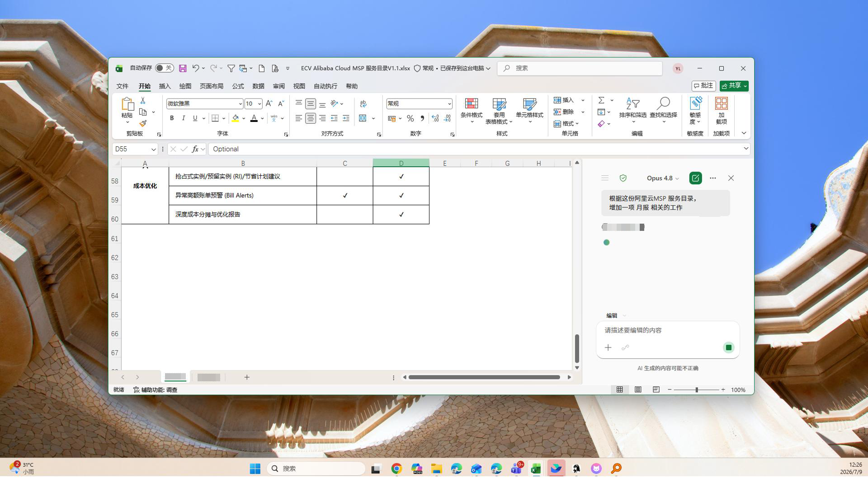The height and width of the screenshot is (478, 868).
Task: Open File Explorer from the taskbar
Action: click(x=436, y=469)
